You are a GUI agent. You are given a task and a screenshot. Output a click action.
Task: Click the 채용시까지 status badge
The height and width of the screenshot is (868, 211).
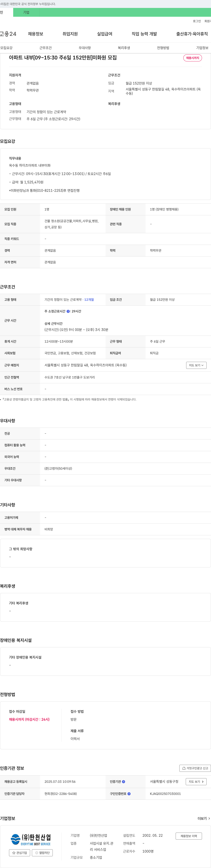coord(193,58)
